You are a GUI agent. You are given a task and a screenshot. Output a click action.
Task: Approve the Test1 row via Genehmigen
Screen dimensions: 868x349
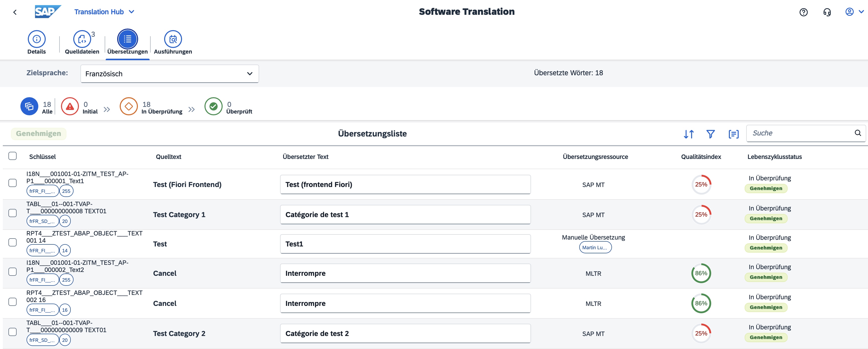tap(766, 248)
